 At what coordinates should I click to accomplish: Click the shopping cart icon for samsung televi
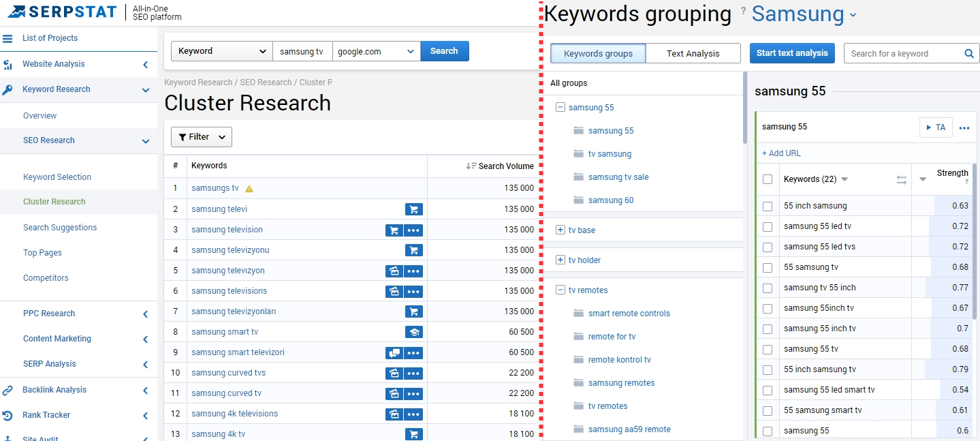tap(413, 209)
